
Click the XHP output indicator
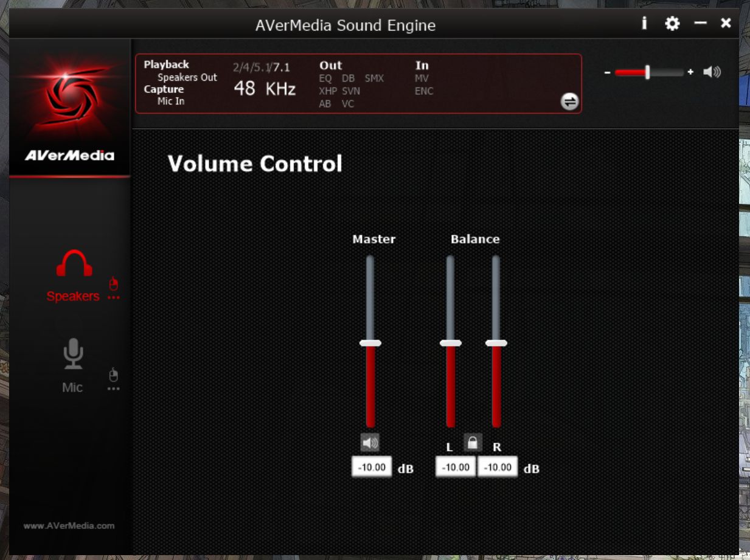coord(328,91)
